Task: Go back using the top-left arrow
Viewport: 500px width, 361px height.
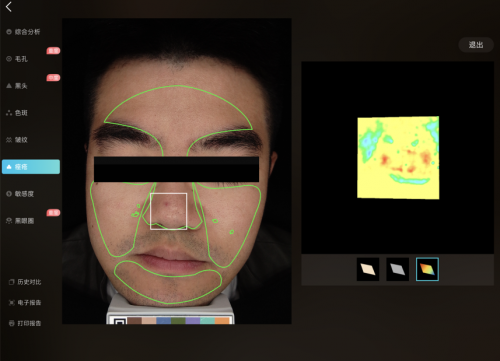Action: pos(9,7)
